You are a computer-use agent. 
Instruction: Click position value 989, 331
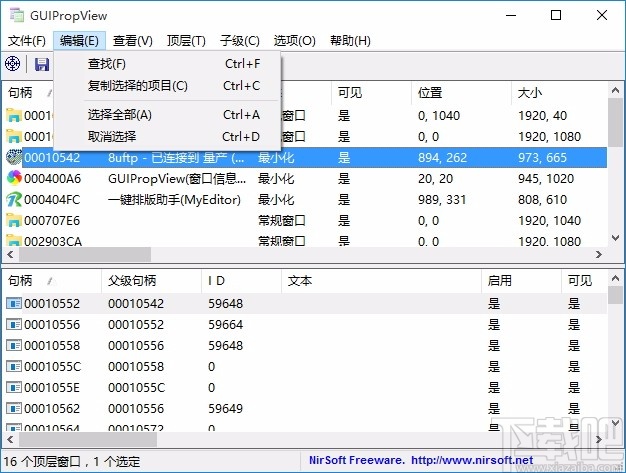(x=442, y=199)
